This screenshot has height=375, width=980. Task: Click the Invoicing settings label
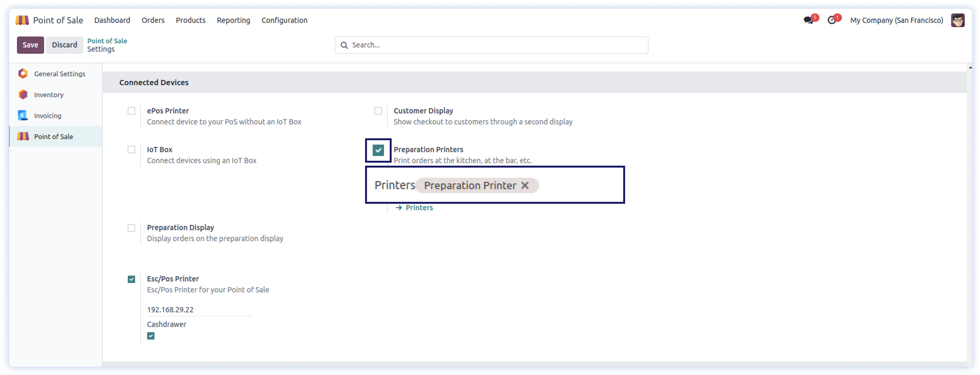tap(47, 116)
